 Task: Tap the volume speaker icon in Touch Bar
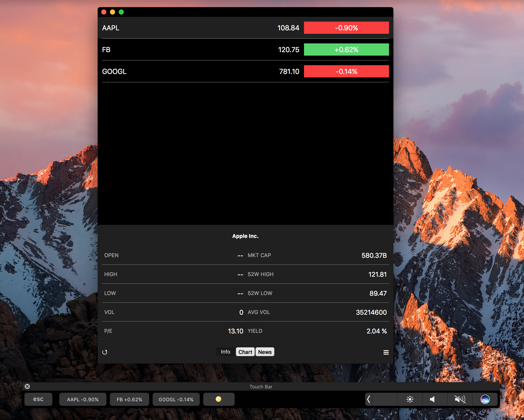click(x=432, y=399)
